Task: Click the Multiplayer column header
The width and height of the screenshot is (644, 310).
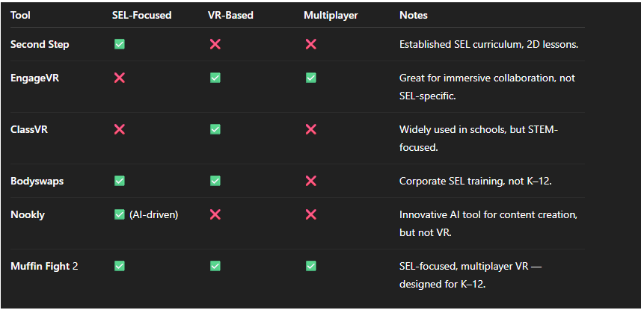Action: tap(330, 15)
